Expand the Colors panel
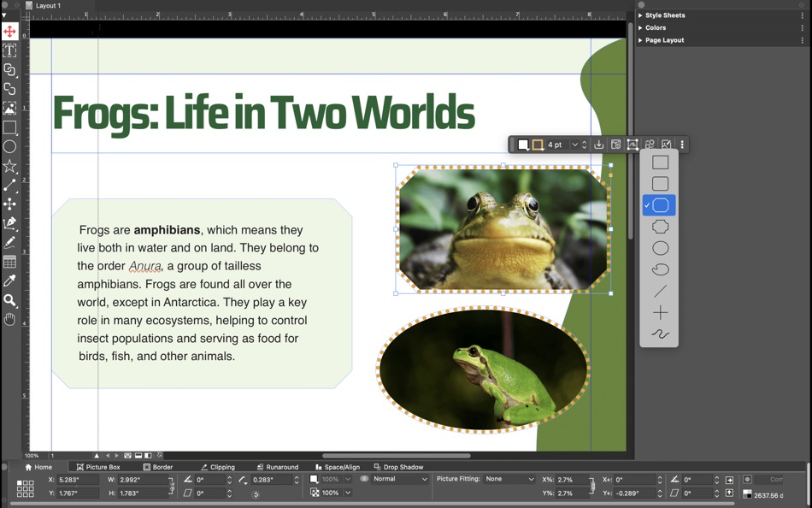The image size is (812, 508). (x=640, y=28)
